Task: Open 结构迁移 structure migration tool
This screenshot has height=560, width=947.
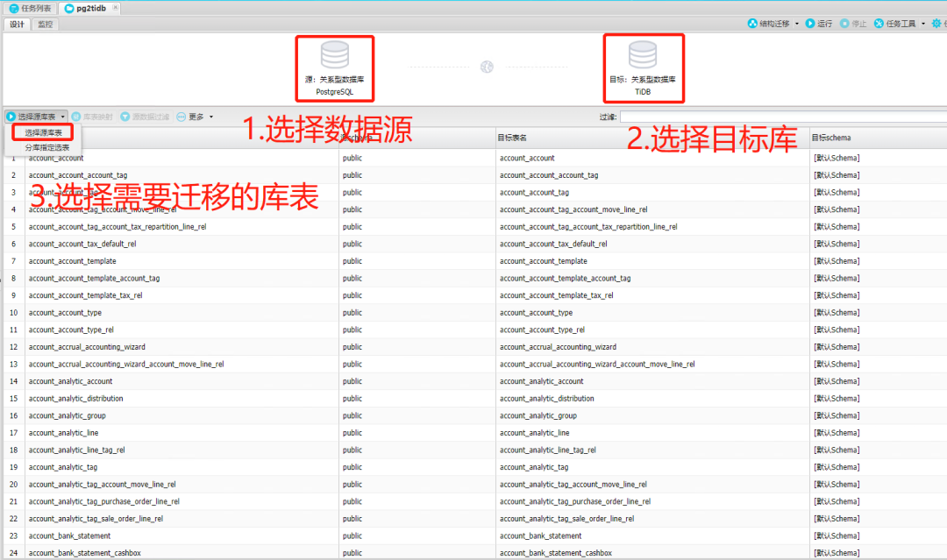Action: (769, 24)
